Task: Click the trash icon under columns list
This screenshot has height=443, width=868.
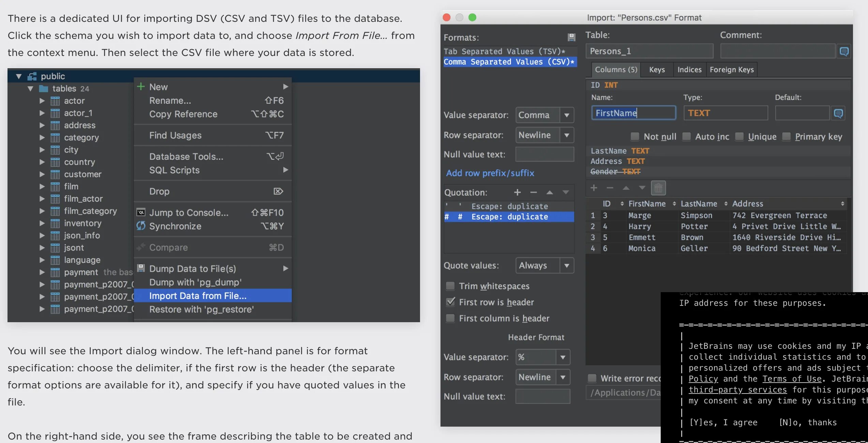Action: 658,188
